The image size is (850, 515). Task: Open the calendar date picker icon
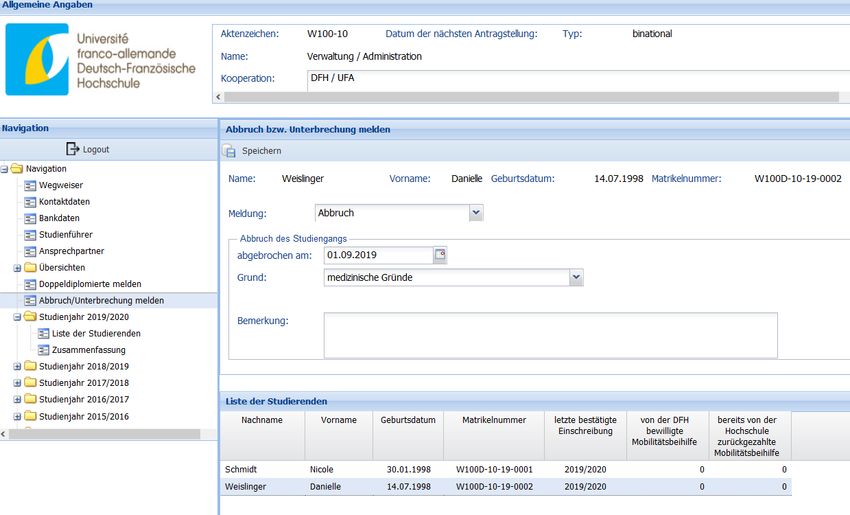[x=440, y=255]
